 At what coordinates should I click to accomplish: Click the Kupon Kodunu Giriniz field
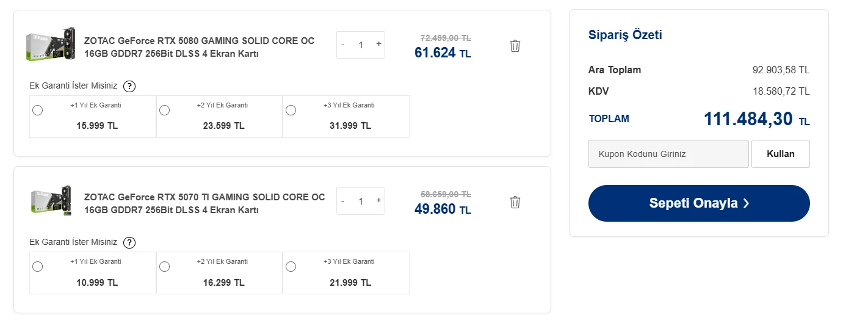(668, 154)
